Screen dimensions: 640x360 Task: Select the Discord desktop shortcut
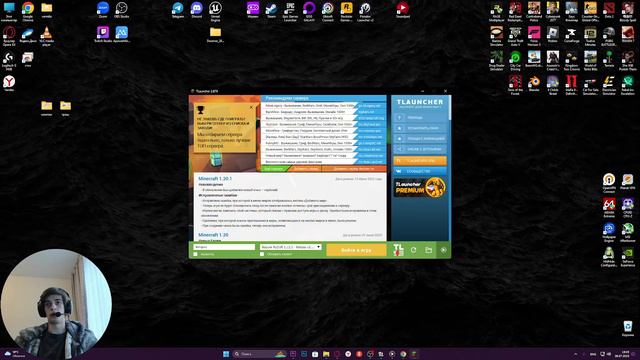pyautogui.click(x=196, y=10)
